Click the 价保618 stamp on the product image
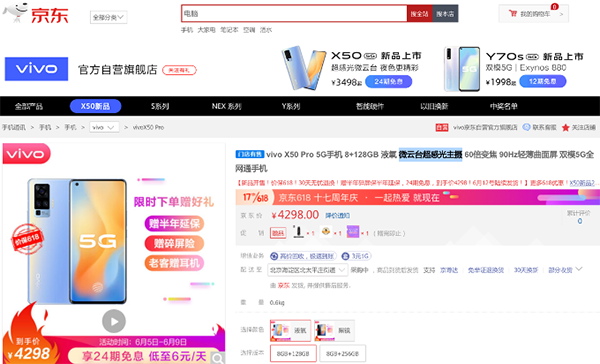The height and width of the screenshot is (364, 600). pyautogui.click(x=28, y=239)
